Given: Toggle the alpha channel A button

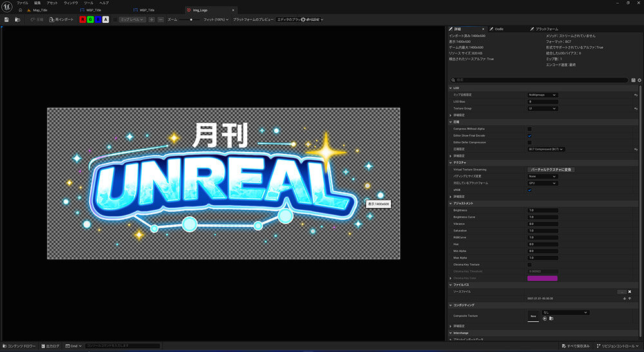Looking at the screenshot, I should tap(106, 20).
